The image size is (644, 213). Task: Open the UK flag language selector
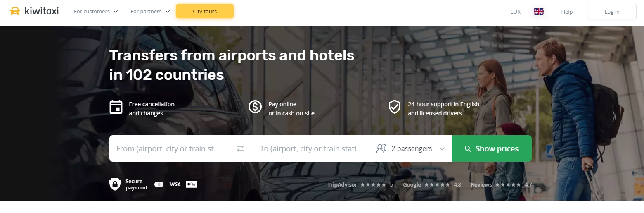[539, 12]
